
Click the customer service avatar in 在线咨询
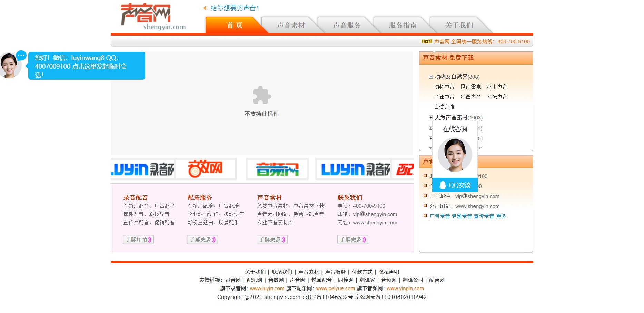click(455, 155)
